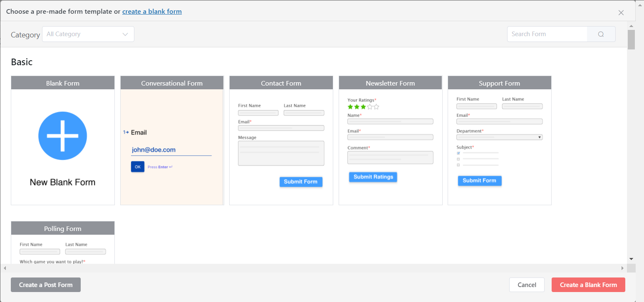Click the blue plus icon for New Blank Form
This screenshot has height=302, width=644.
click(x=62, y=136)
